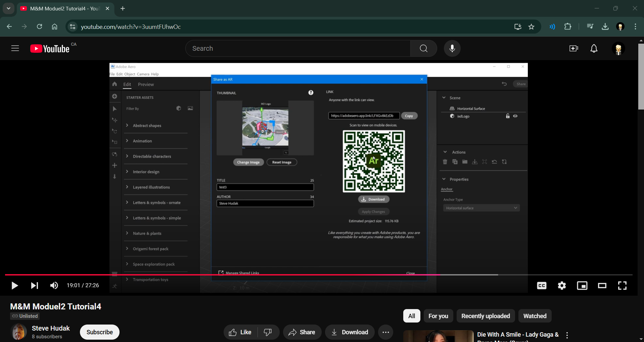Select the arrow selection tool in left toolbar
This screenshot has height=342, width=644.
point(114,109)
